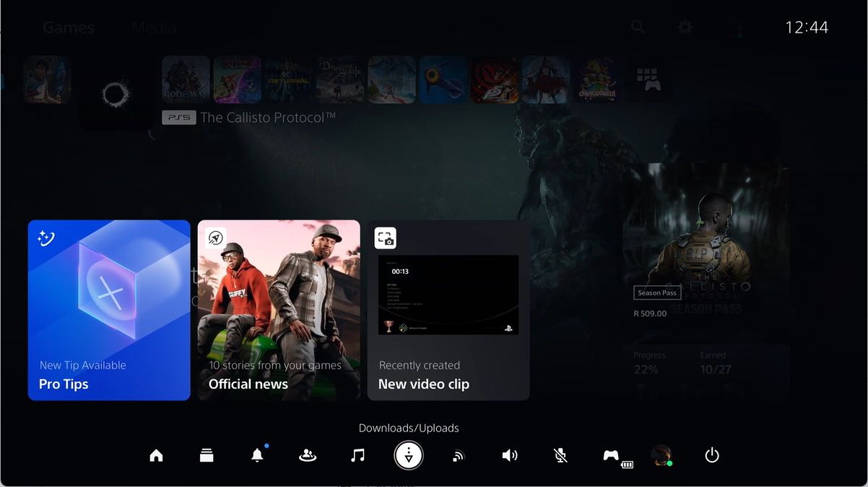Viewport: 868px width, 487px height.
Task: Select the God of War game tile
Action: (186, 79)
